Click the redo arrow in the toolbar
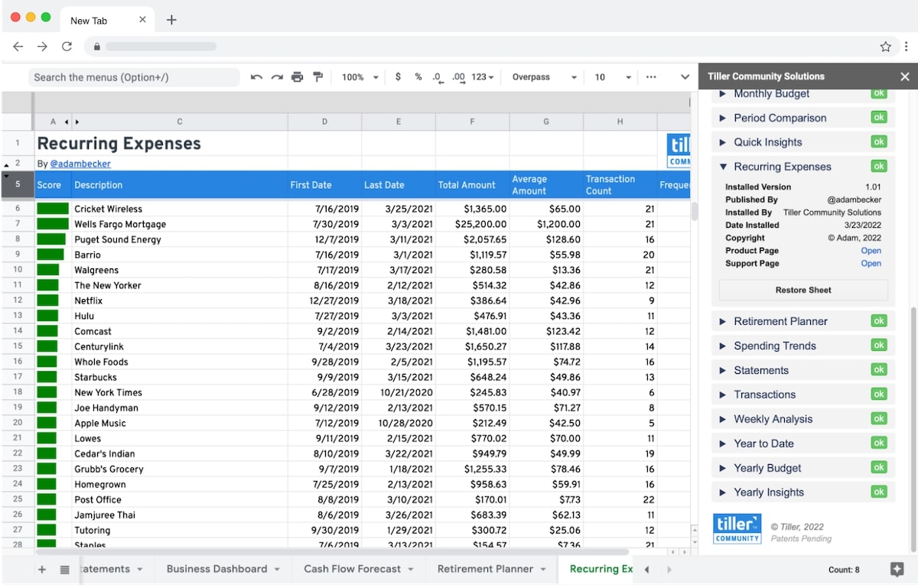 point(277,77)
